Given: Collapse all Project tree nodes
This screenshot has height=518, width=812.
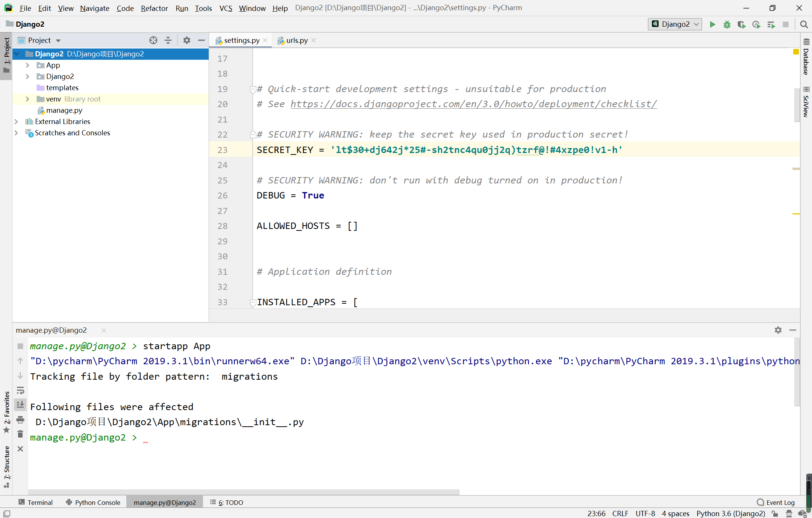Looking at the screenshot, I should coord(168,40).
